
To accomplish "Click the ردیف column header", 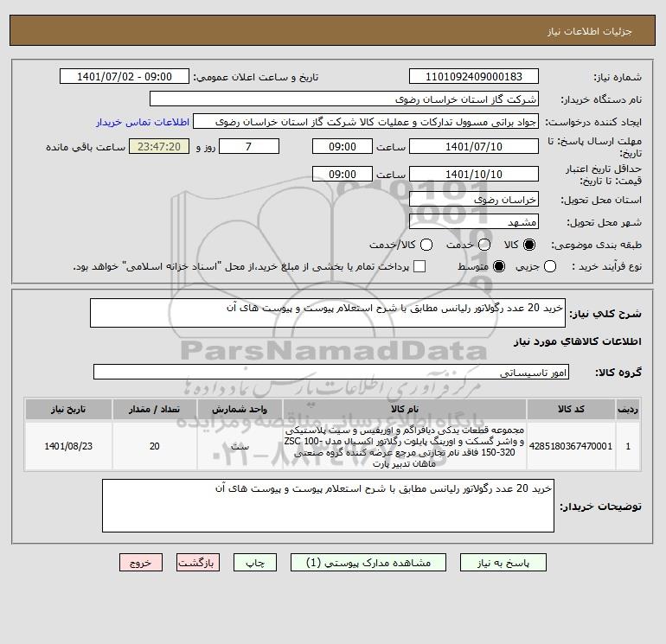I will [628, 409].
